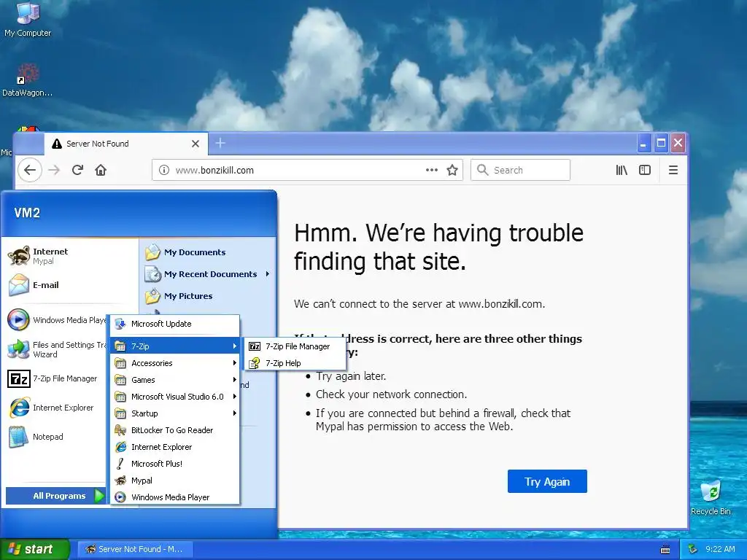Click the Try Again button
This screenshot has width=747, height=560.
[x=547, y=481]
